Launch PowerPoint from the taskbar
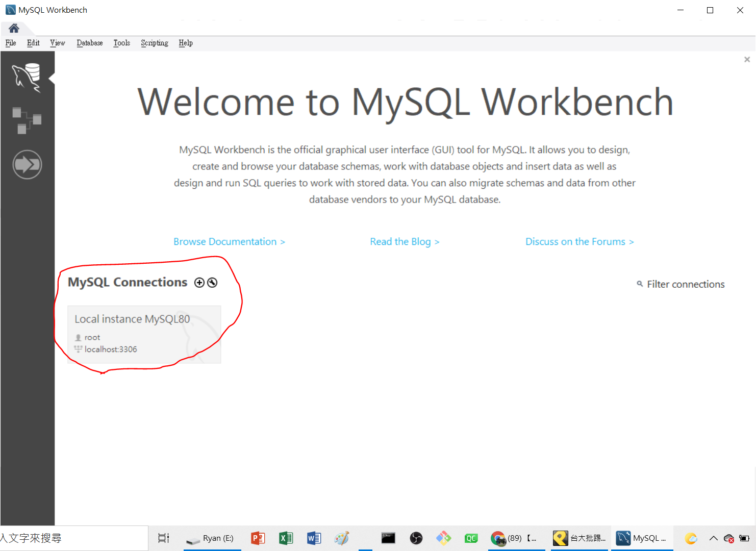 point(258,538)
